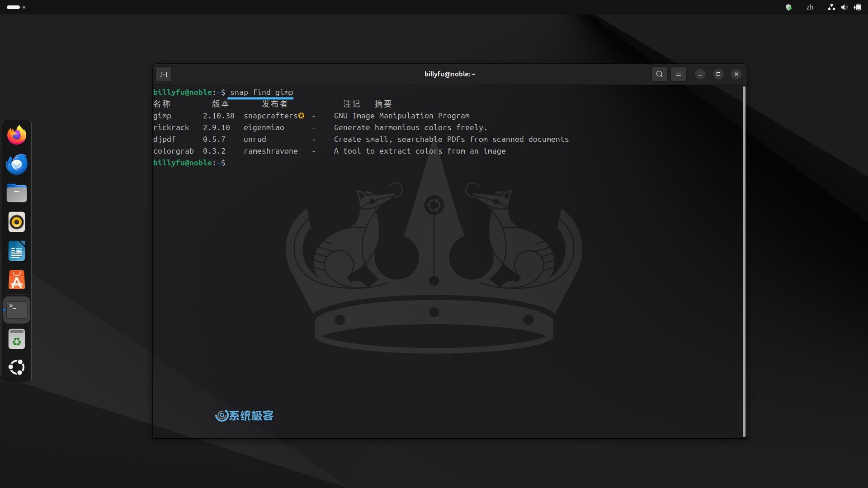This screenshot has width=868, height=488.
Task: Click the version '0.5.7'
Action: click(214, 139)
